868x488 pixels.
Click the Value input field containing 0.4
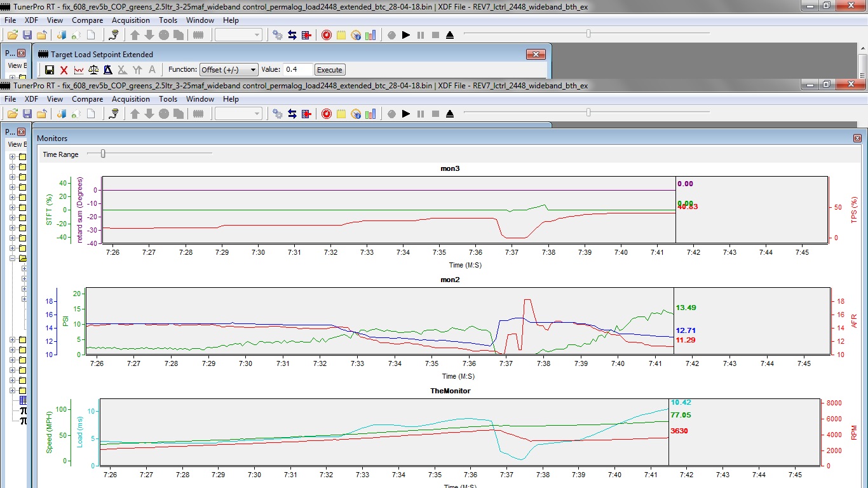click(x=298, y=70)
